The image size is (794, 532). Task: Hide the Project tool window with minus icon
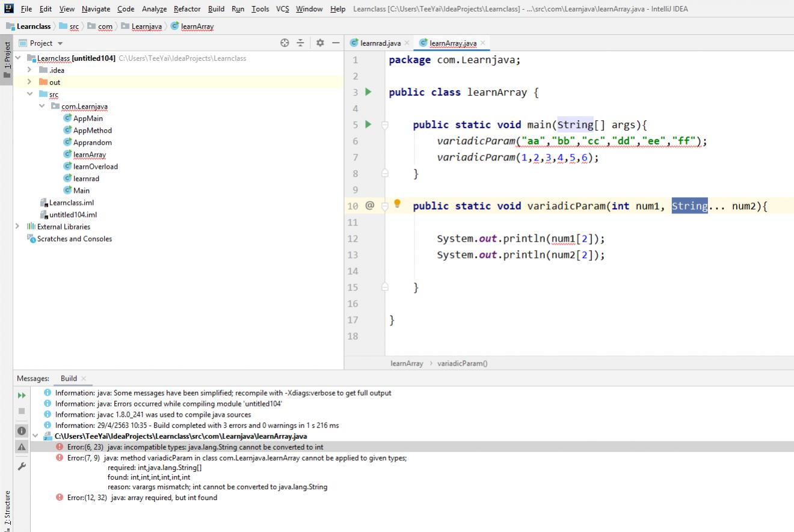336,43
